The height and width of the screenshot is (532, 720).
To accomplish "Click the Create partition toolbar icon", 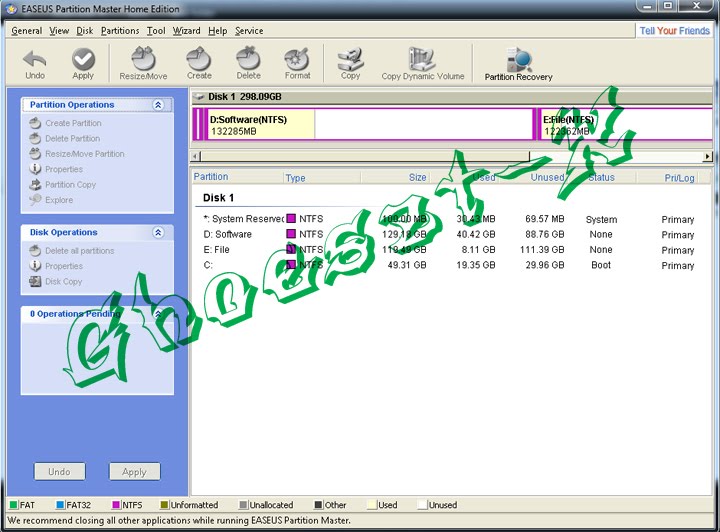I will point(199,64).
